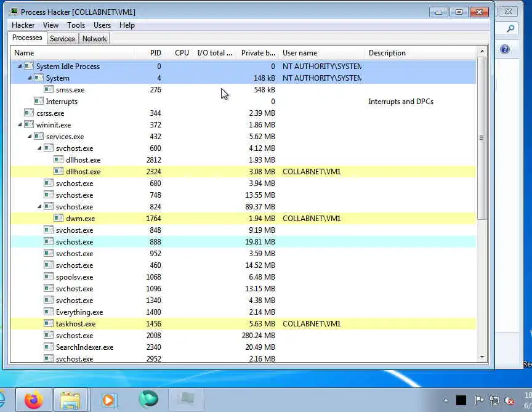Open the Users menu
This screenshot has width=532, height=412.
coord(102,25)
